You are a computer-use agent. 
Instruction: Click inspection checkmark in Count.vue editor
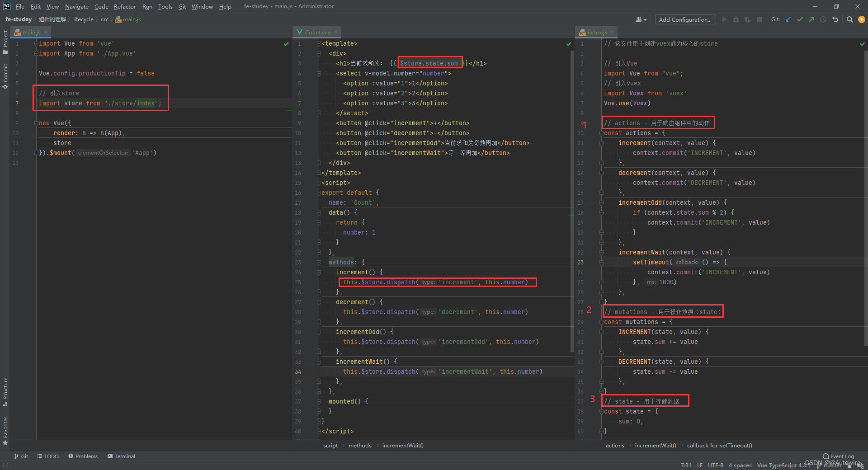pyautogui.click(x=569, y=44)
